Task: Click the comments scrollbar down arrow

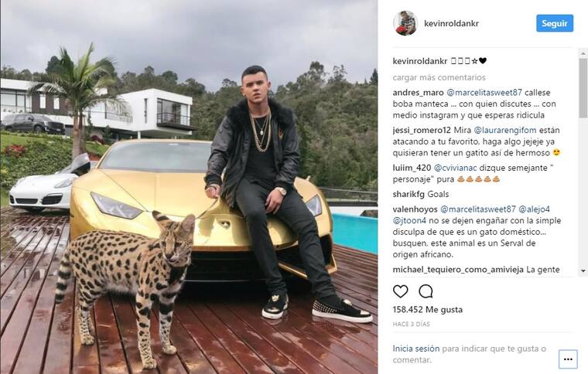Action: pos(583,270)
